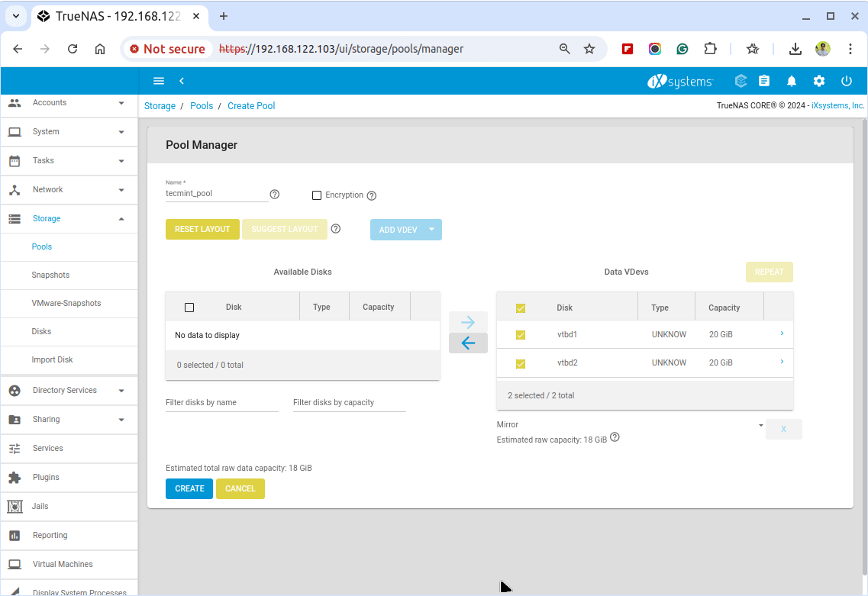The height and width of the screenshot is (596, 868).
Task: Collapse the Storage sidebar section
Action: pos(69,218)
